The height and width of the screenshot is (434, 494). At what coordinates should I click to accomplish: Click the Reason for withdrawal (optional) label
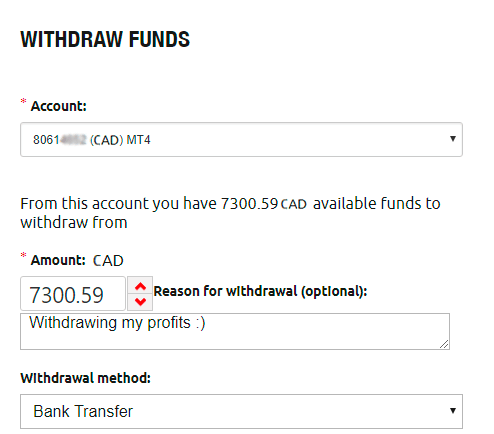click(x=260, y=291)
